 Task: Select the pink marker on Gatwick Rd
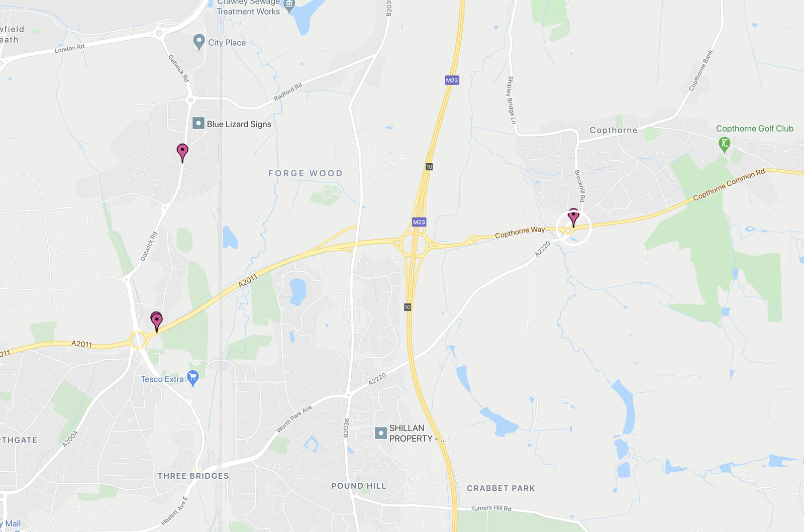[182, 153]
